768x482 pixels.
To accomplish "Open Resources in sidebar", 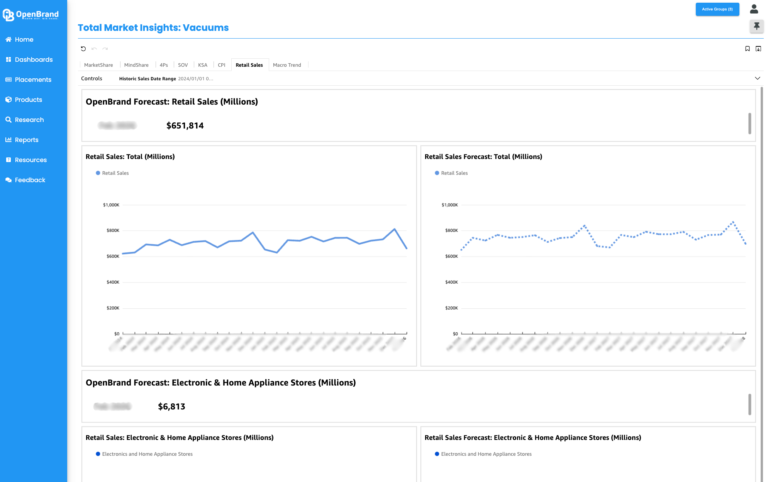I will (x=30, y=160).
